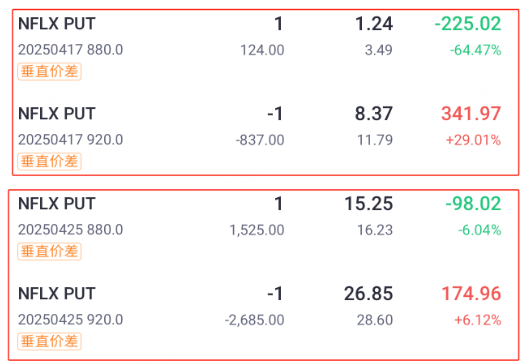This screenshot has height=364, width=521.
Task: Click the 341.97 profit value
Action: (471, 114)
